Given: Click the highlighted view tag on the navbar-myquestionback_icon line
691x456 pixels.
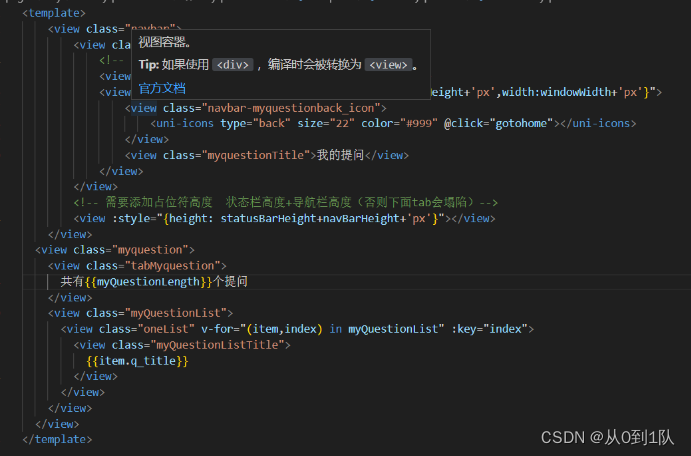Looking at the screenshot, I should [x=143, y=108].
